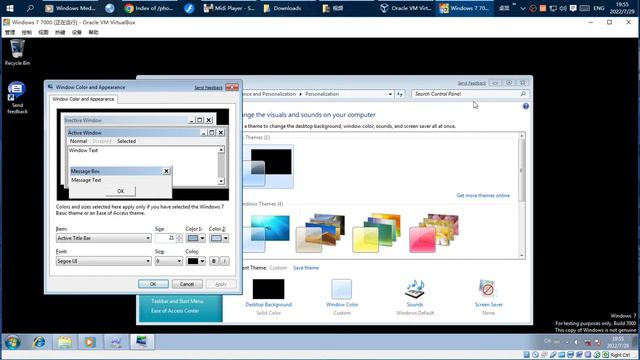Screen dimensions: 640x360
Task: Select the desert landscapes theme thumbnail
Action: [321, 233]
